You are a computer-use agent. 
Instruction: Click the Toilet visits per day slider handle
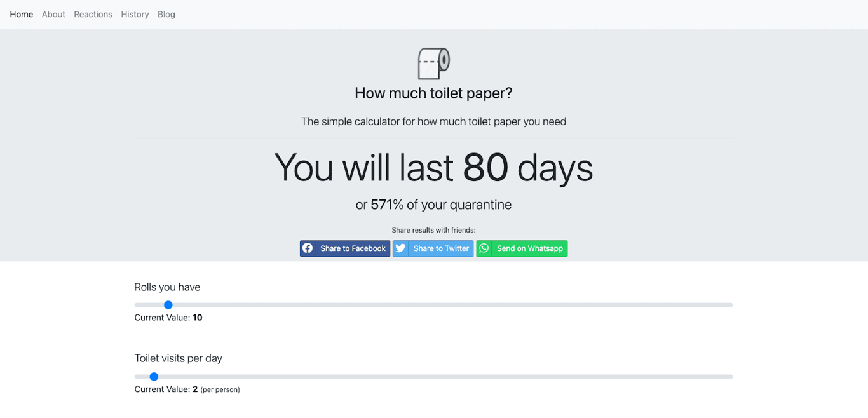(x=154, y=377)
